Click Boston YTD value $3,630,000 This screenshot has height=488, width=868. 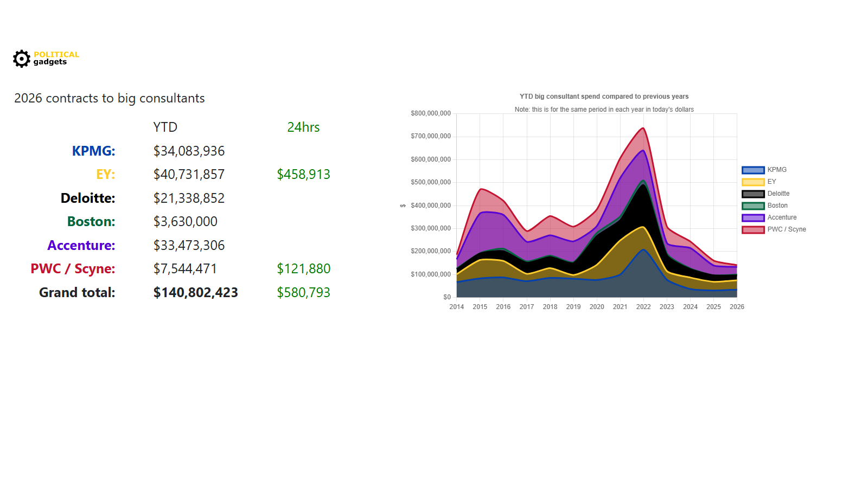[185, 221]
